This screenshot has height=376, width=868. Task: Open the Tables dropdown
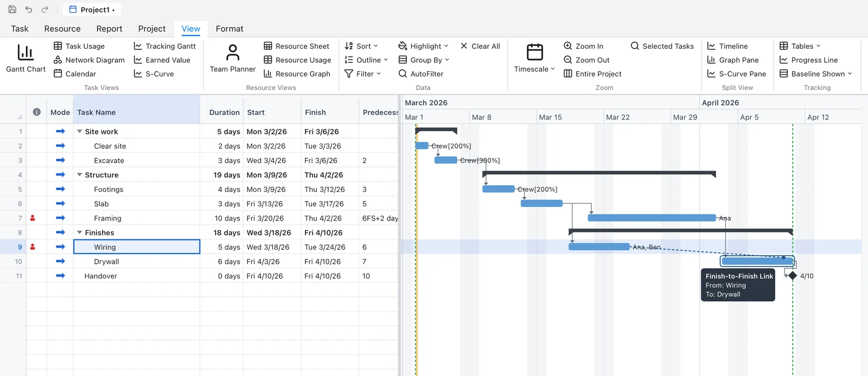(800, 46)
